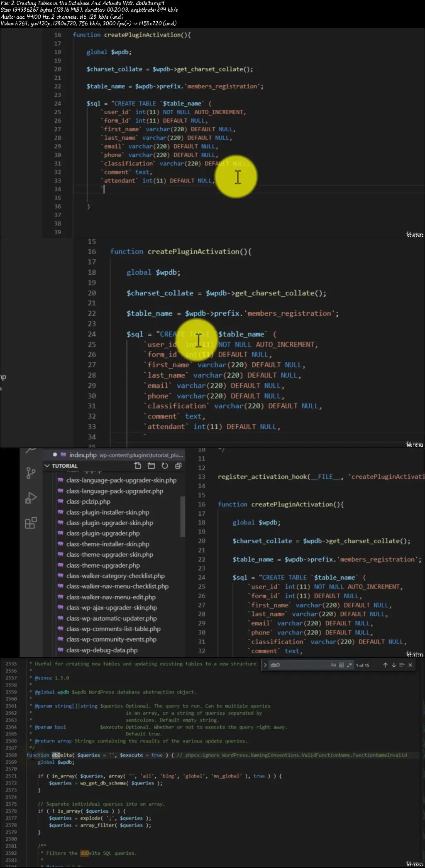Click the highlighted dbDelta function name
Viewport: 425px width, 868px height.
tap(62, 755)
